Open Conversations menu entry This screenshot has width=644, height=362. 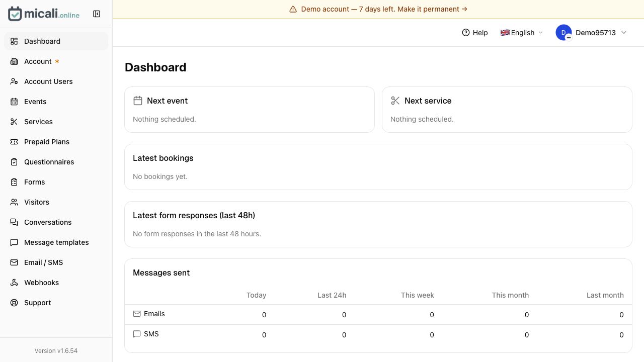56,222
